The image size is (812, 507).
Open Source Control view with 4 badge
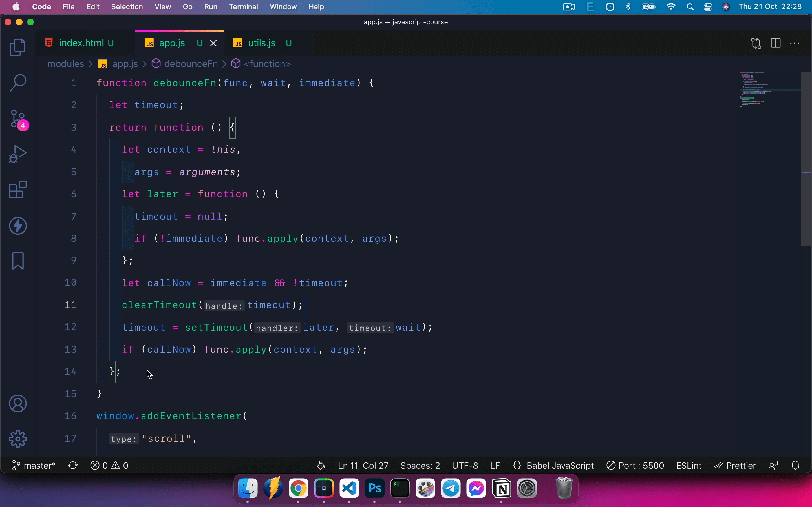coord(17,119)
